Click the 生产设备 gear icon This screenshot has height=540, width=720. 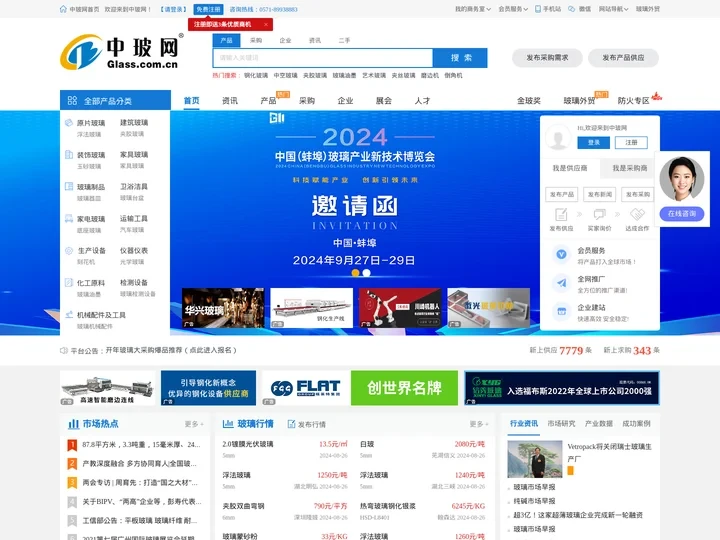pos(69,250)
